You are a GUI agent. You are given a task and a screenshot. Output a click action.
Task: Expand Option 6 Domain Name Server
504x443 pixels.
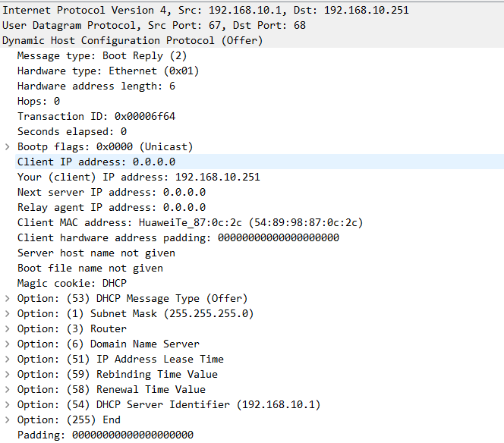click(8, 344)
